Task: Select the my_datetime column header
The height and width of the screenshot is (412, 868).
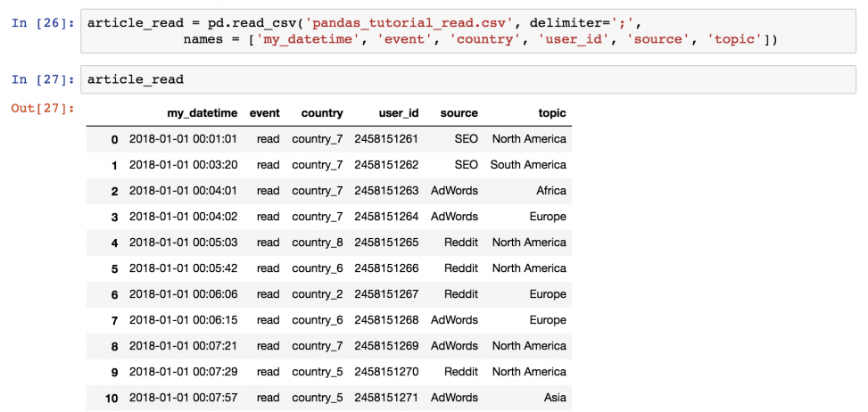Action: coord(202,113)
